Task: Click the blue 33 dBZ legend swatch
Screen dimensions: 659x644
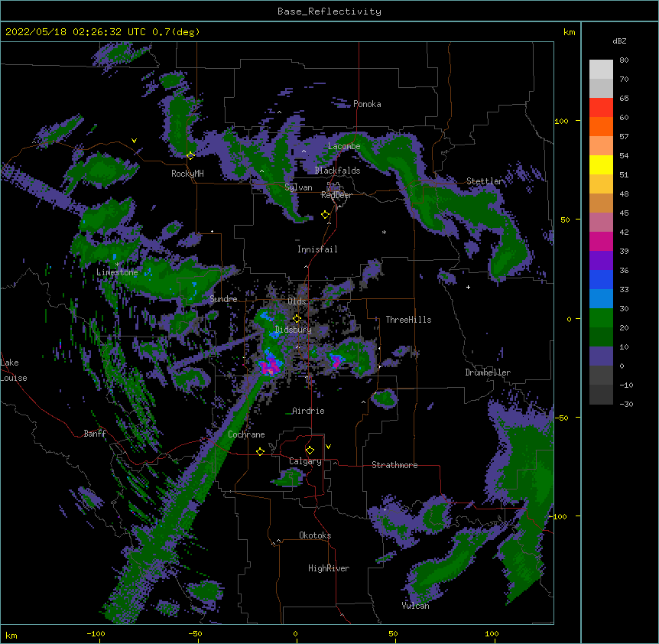Action: click(x=601, y=279)
